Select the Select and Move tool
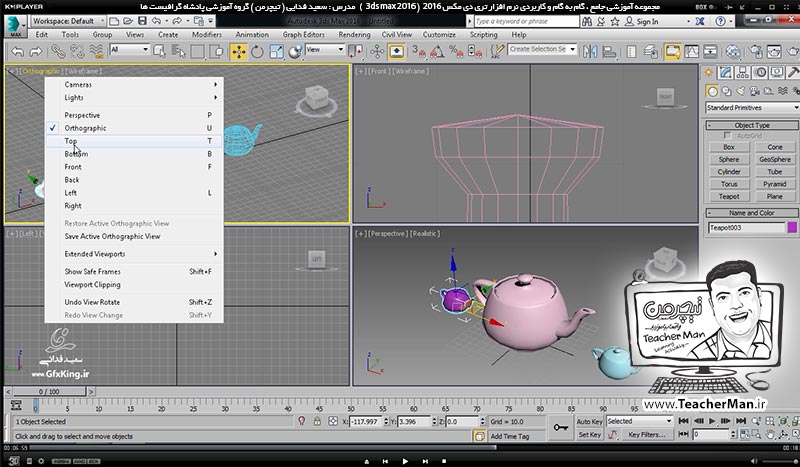 coord(239,52)
